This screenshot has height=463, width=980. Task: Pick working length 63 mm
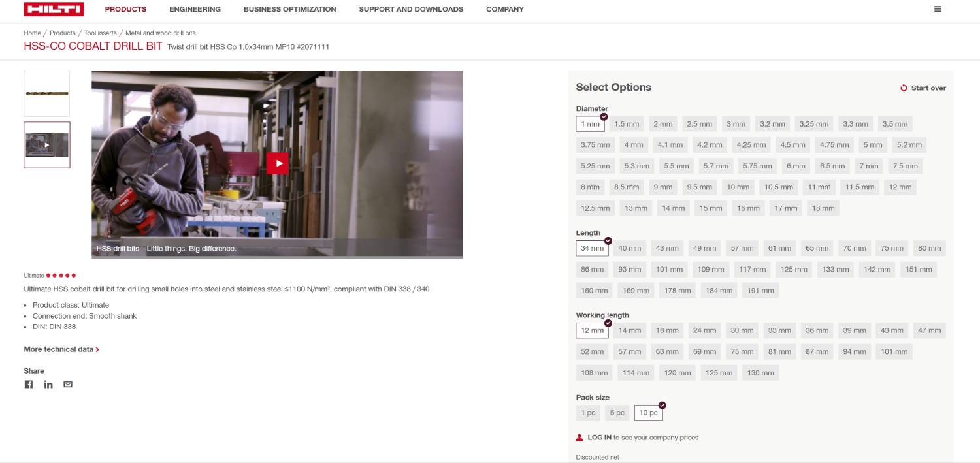(x=668, y=351)
